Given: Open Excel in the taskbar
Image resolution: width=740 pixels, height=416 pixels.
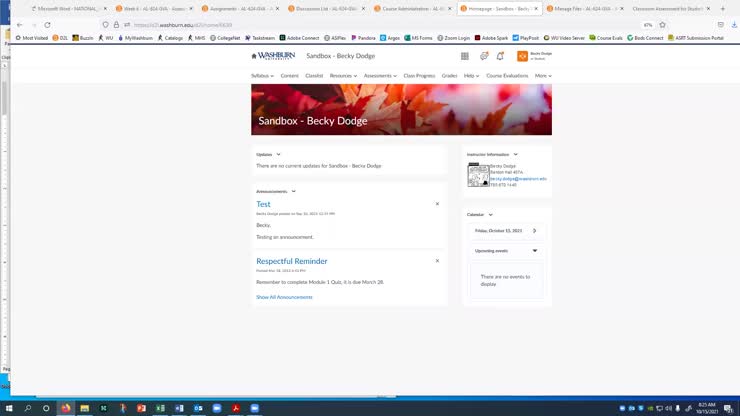Looking at the screenshot, I should pos(160,408).
